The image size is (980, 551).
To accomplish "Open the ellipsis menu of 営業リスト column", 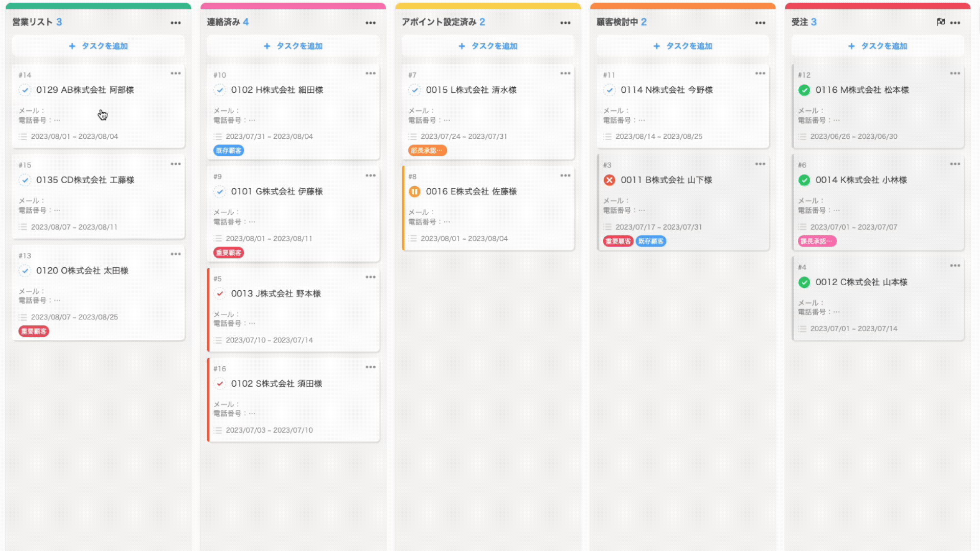I will (176, 22).
